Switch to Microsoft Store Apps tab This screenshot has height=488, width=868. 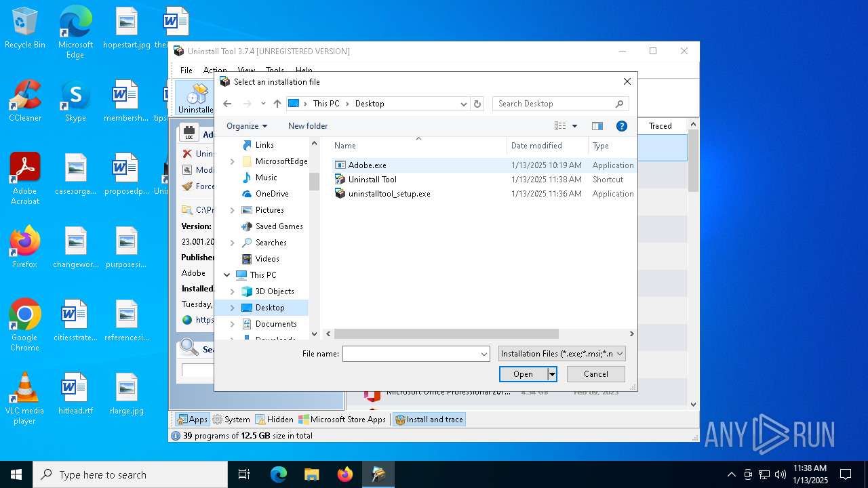(342, 420)
